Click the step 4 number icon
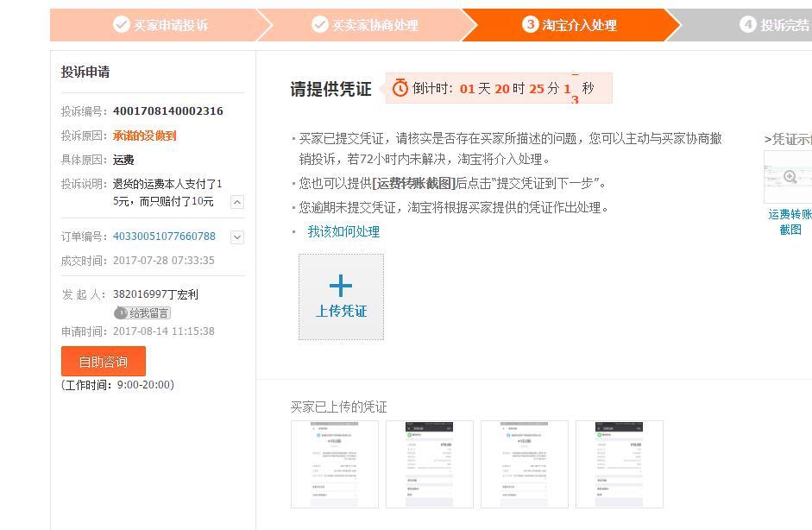812x530 pixels. point(748,24)
